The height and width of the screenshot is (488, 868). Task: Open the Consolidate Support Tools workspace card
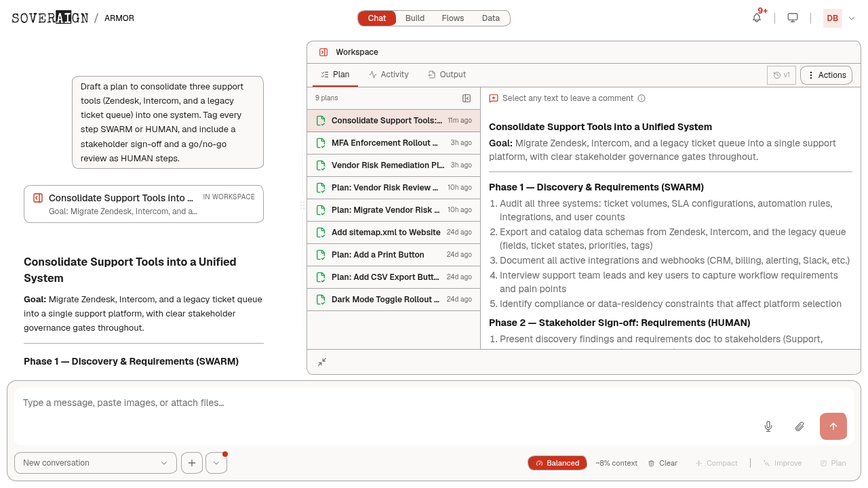point(144,204)
